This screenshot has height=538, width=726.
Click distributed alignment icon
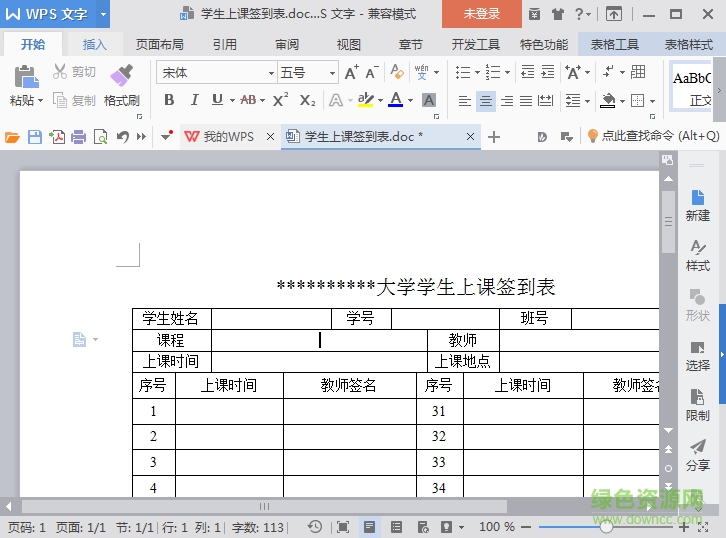click(x=545, y=100)
